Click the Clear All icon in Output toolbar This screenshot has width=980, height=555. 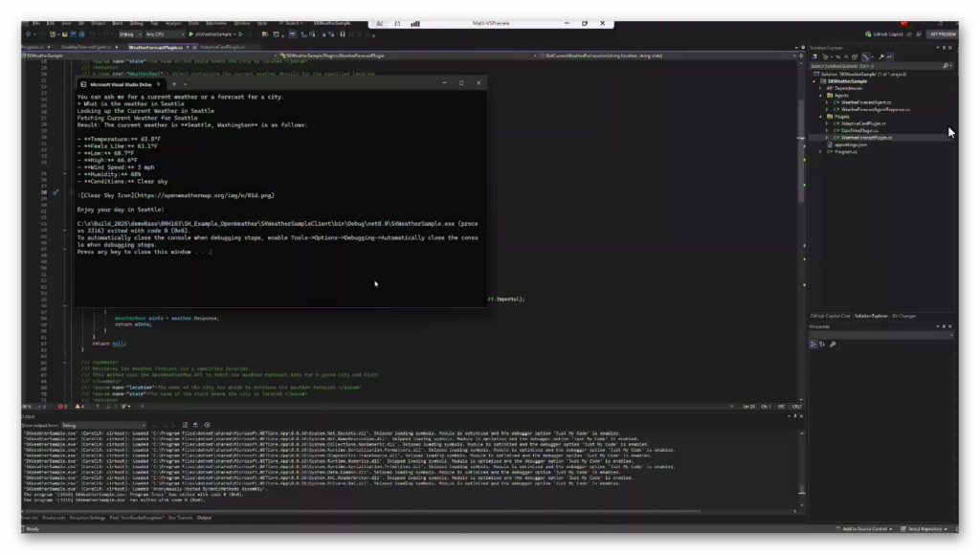pos(185,426)
